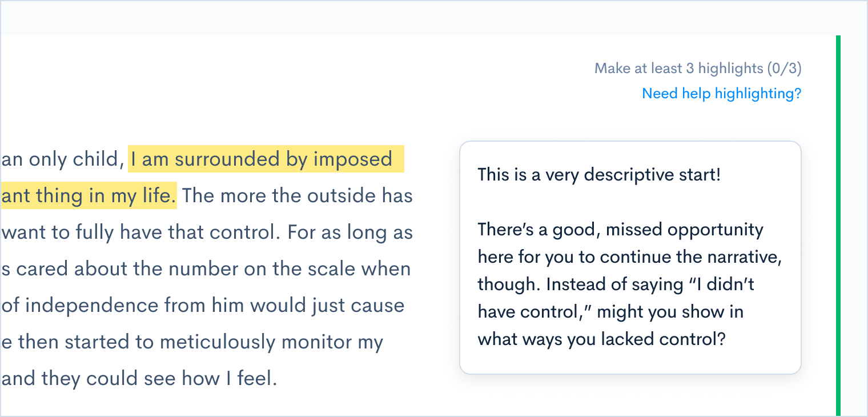
Task: Click the word "independence" in the essay
Action: point(93,305)
